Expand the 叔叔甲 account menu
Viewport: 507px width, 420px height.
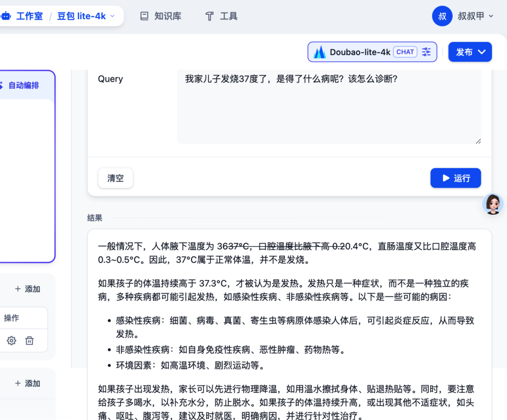pyautogui.click(x=491, y=16)
